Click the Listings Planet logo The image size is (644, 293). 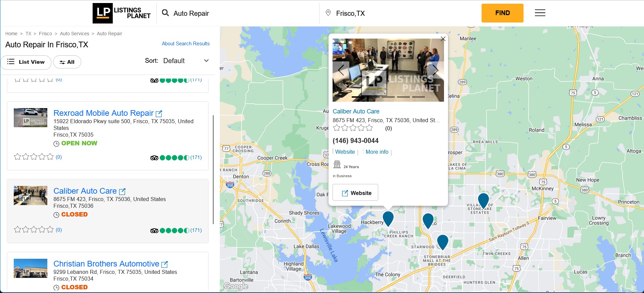point(122,13)
